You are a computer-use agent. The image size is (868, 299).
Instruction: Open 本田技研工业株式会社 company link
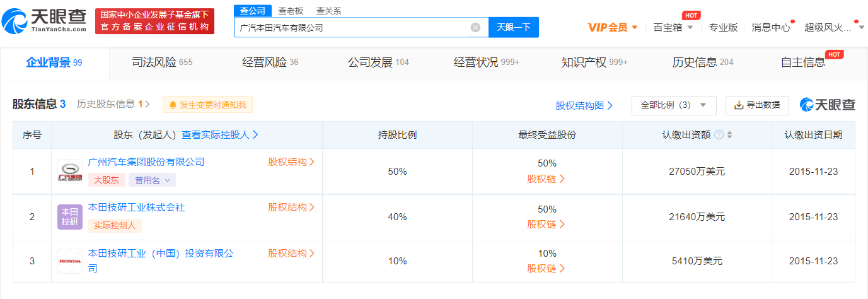point(137,208)
